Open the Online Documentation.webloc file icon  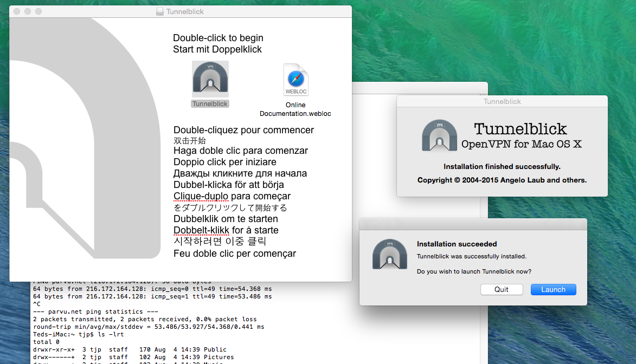(x=295, y=80)
